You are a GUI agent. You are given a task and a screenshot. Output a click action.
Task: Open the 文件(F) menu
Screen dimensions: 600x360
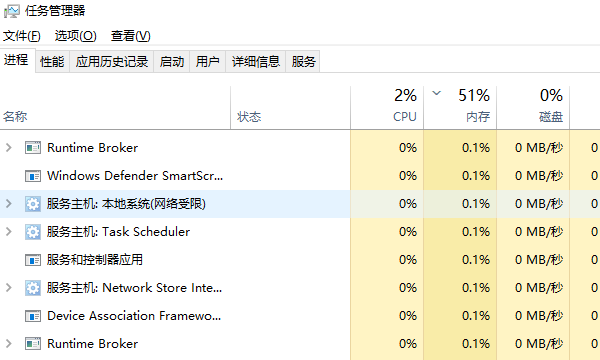(x=22, y=36)
